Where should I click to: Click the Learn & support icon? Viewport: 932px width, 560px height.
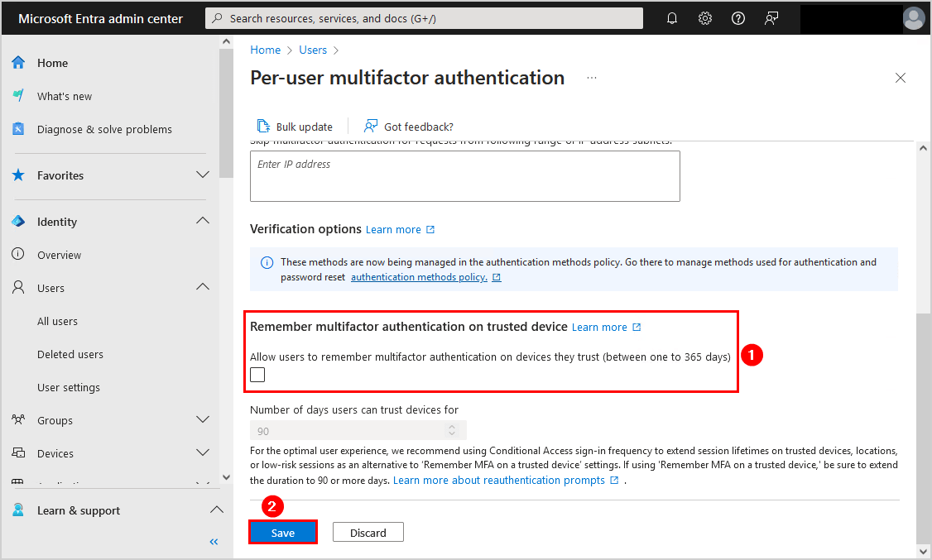point(18,510)
